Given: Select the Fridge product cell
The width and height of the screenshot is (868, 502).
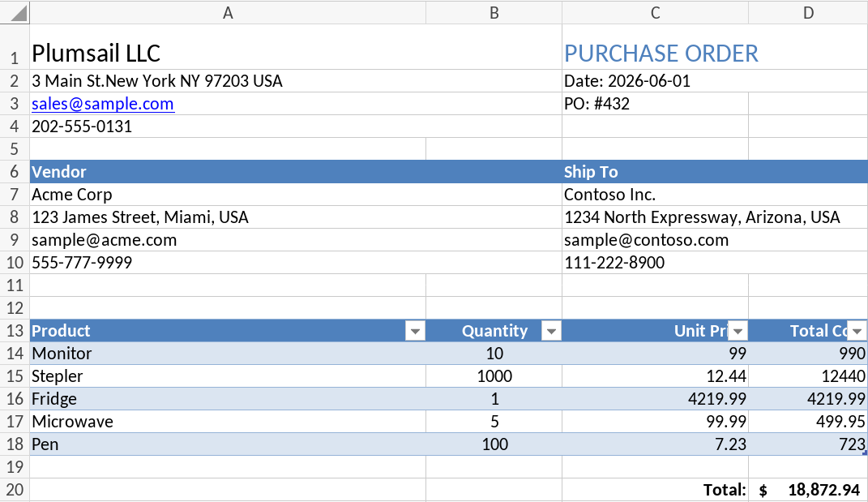Looking at the screenshot, I should 228,399.
